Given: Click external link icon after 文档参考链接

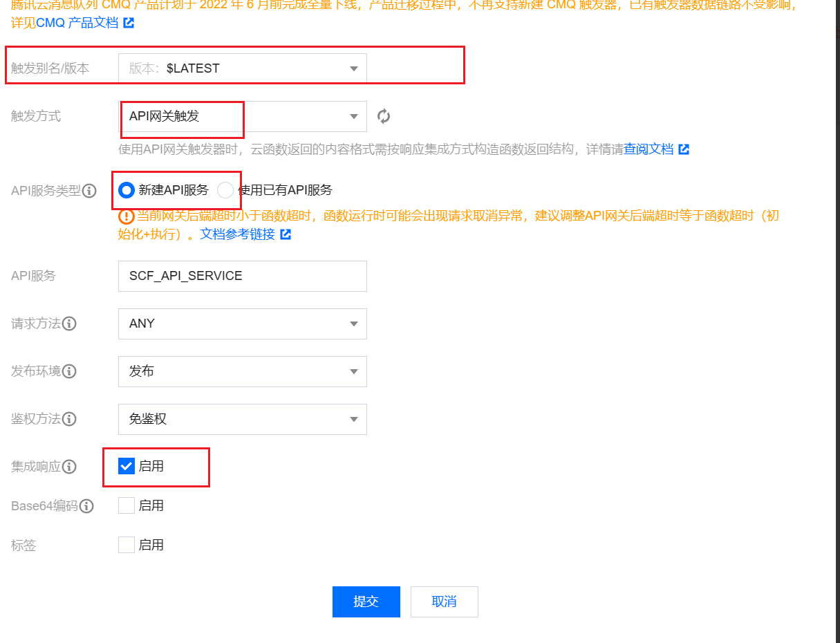Looking at the screenshot, I should [286, 234].
